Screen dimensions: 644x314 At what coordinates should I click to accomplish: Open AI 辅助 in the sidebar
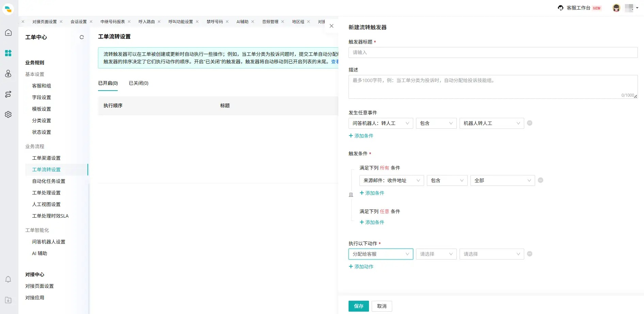point(39,253)
